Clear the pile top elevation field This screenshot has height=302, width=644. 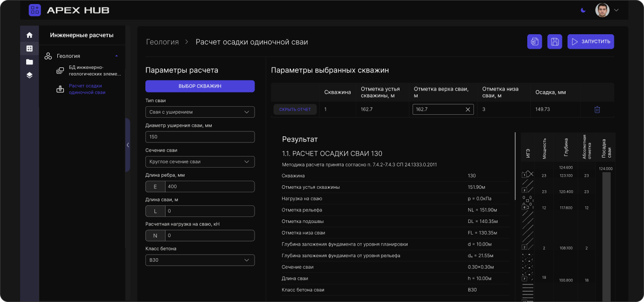467,109
